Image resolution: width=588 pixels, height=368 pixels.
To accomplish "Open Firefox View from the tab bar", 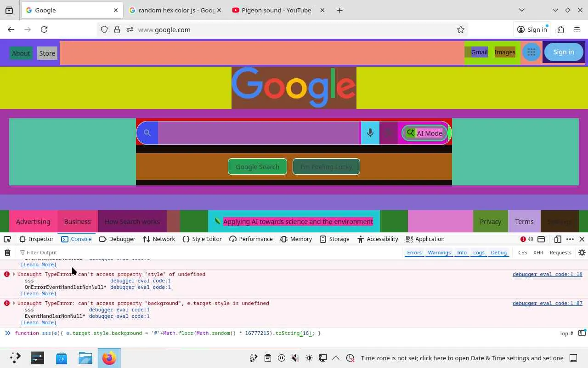I will [x=9, y=10].
